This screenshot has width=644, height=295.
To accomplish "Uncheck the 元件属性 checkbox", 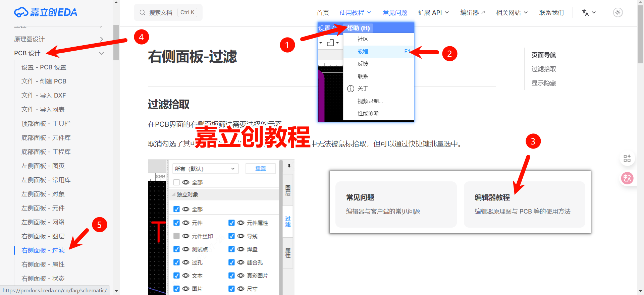I will [231, 223].
